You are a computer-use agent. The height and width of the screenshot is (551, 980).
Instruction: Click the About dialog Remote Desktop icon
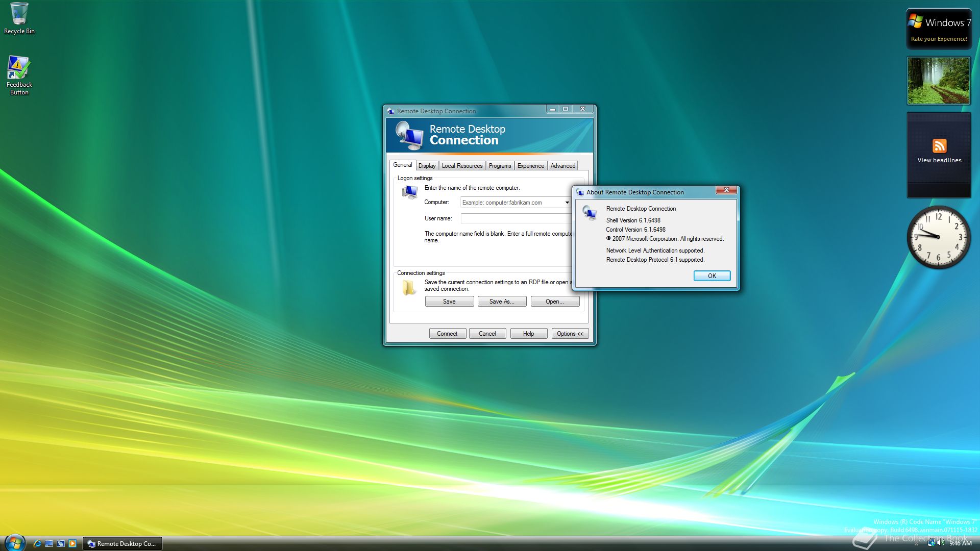[x=590, y=213]
